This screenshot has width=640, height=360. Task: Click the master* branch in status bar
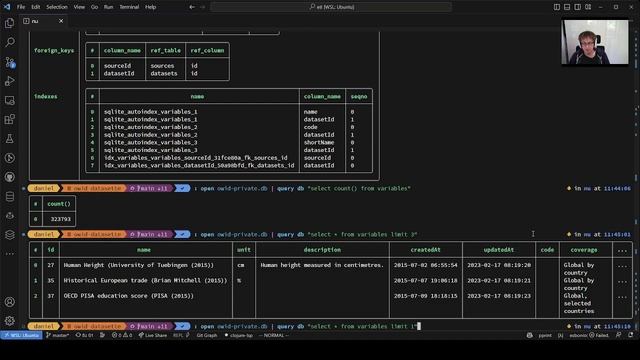[58, 335]
